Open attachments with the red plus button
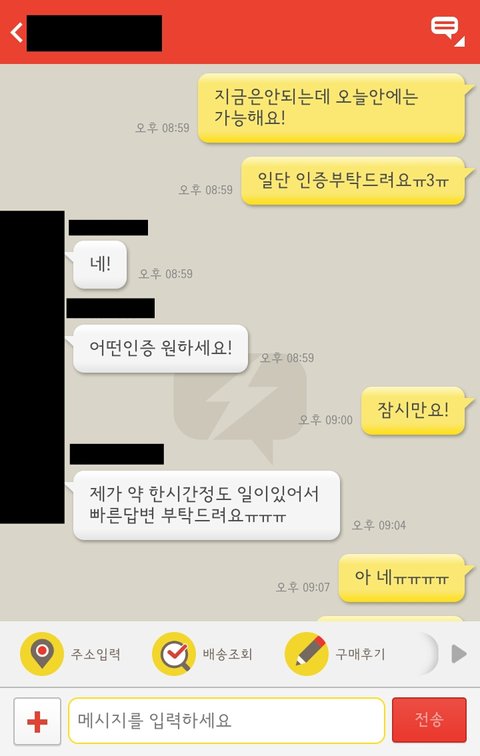This screenshot has height=756, width=480. (37, 721)
